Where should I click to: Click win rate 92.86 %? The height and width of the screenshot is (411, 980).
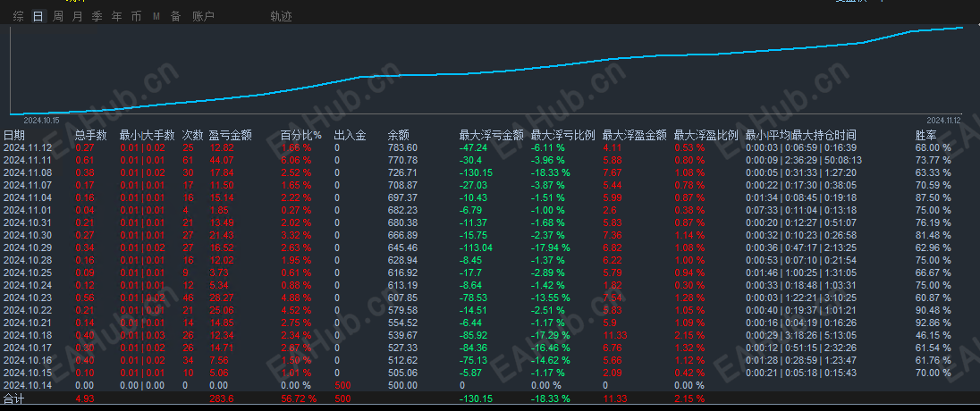pos(934,323)
